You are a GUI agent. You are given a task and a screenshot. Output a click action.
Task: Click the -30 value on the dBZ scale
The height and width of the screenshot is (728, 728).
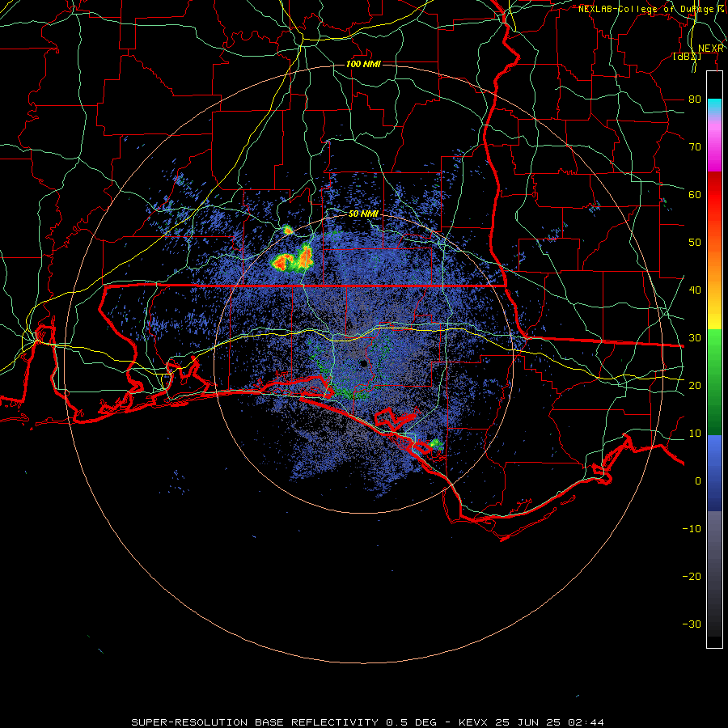click(692, 624)
